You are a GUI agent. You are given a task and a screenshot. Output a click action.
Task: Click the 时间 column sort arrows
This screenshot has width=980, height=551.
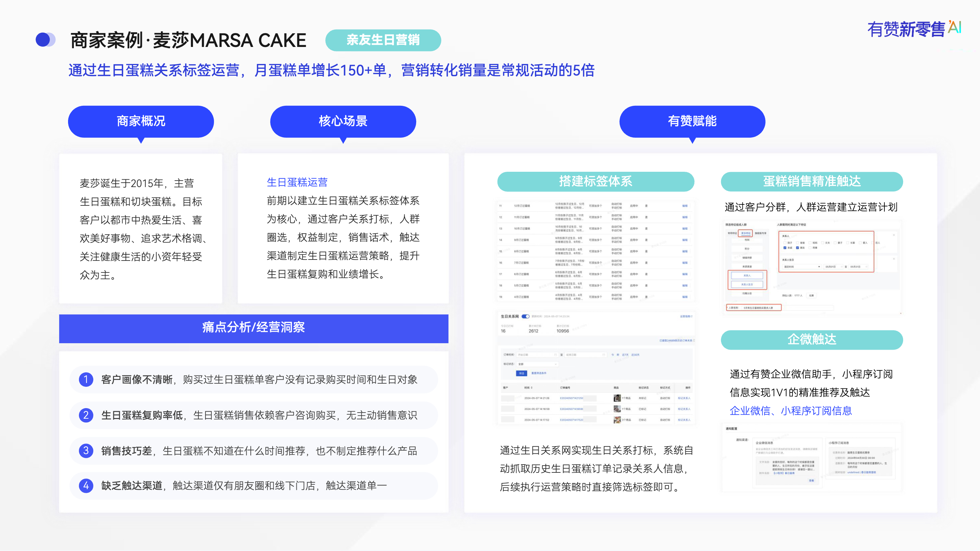coord(532,387)
